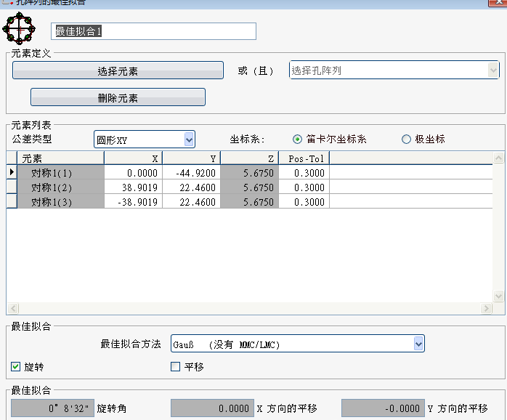Click the 选择元素 button
The height and width of the screenshot is (420, 507).
point(118,70)
